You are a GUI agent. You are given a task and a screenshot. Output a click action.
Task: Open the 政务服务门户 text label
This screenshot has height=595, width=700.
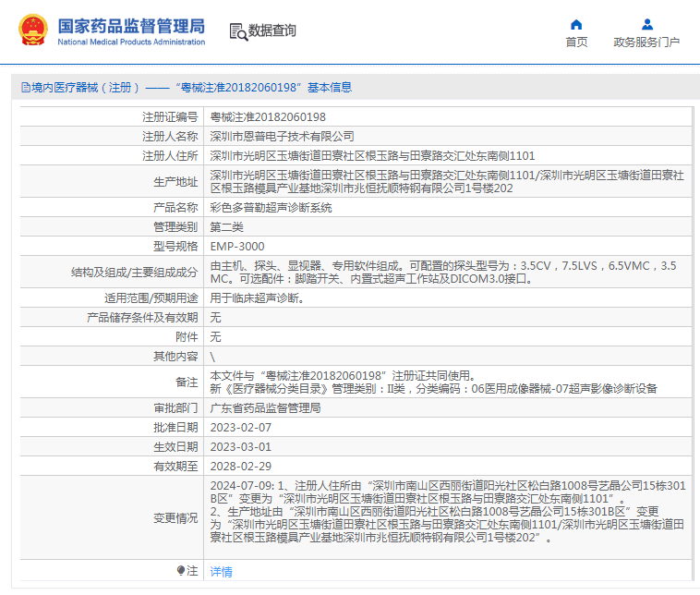646,42
